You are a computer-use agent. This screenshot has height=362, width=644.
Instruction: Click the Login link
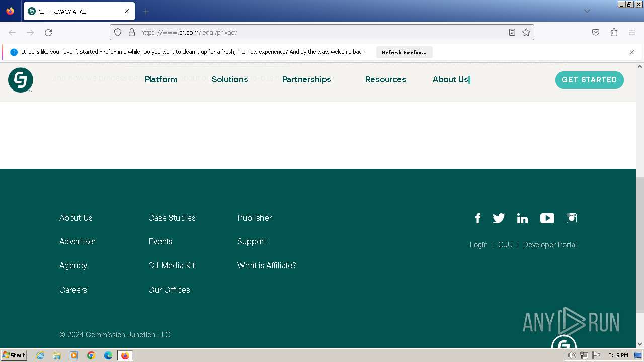(478, 245)
